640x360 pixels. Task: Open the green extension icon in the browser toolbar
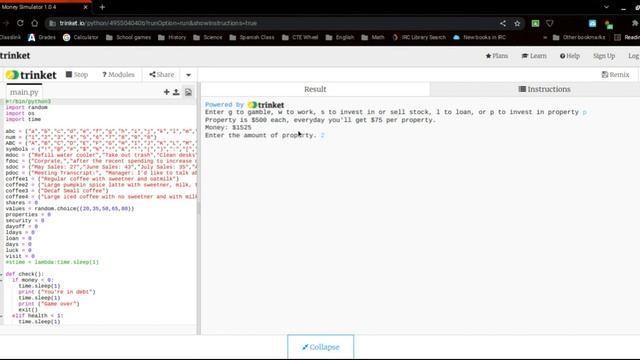tap(535, 23)
